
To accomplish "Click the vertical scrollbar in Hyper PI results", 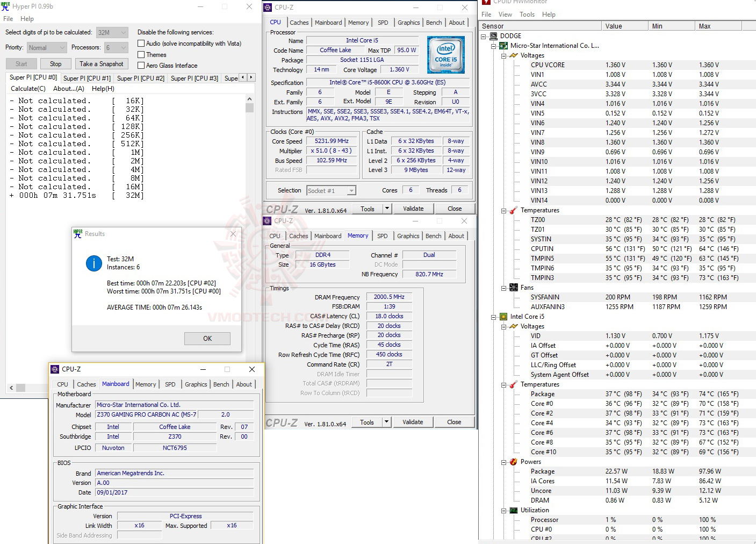I will (x=249, y=108).
